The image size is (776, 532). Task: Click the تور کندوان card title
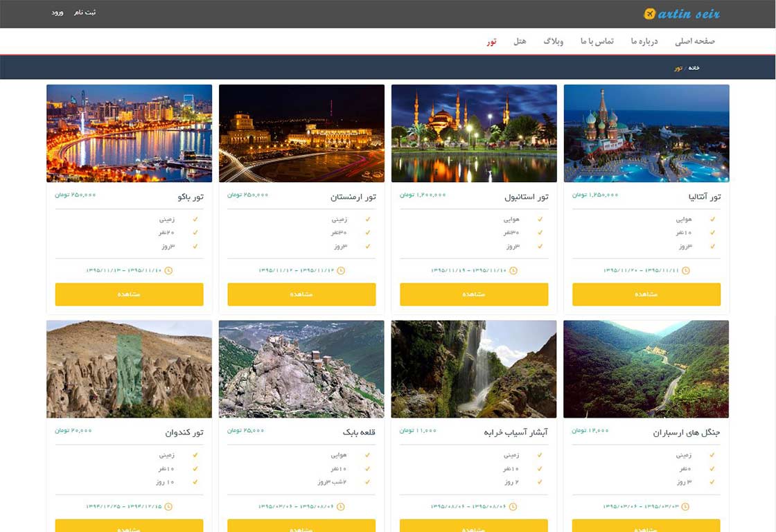click(184, 432)
